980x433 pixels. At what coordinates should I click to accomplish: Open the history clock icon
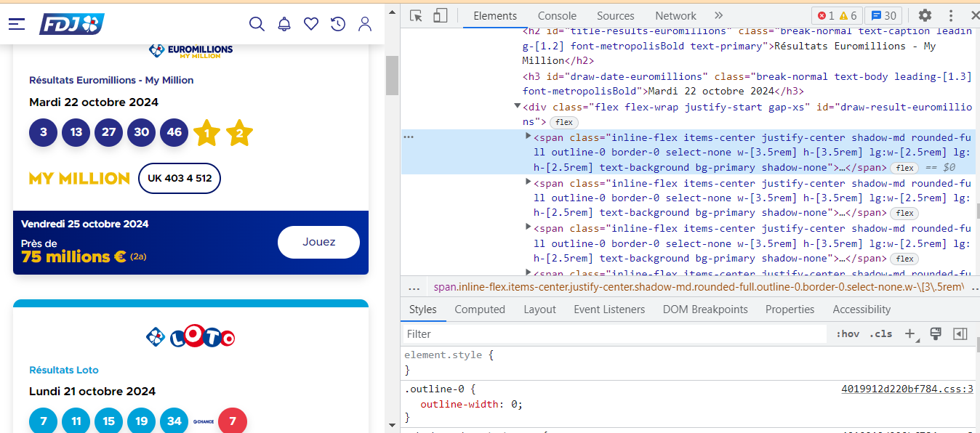pos(338,24)
